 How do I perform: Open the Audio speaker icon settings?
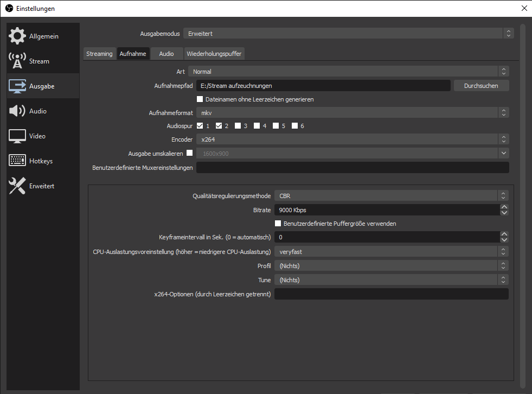pyautogui.click(x=17, y=111)
